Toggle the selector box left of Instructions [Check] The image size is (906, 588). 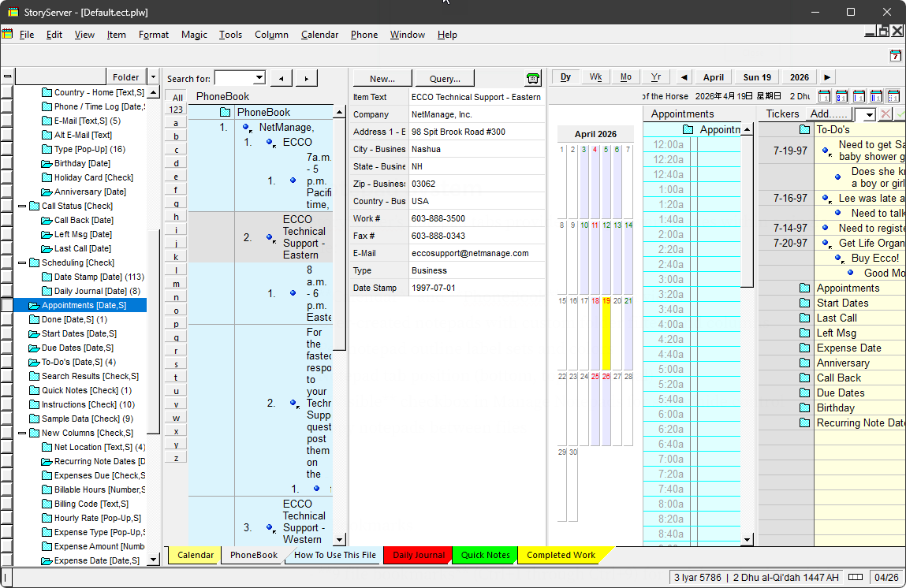[6, 404]
